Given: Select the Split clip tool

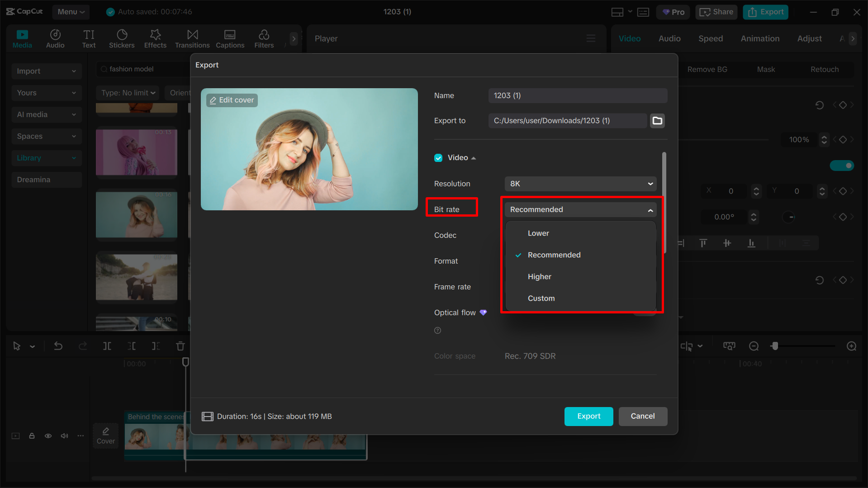Looking at the screenshot, I should pos(107,346).
